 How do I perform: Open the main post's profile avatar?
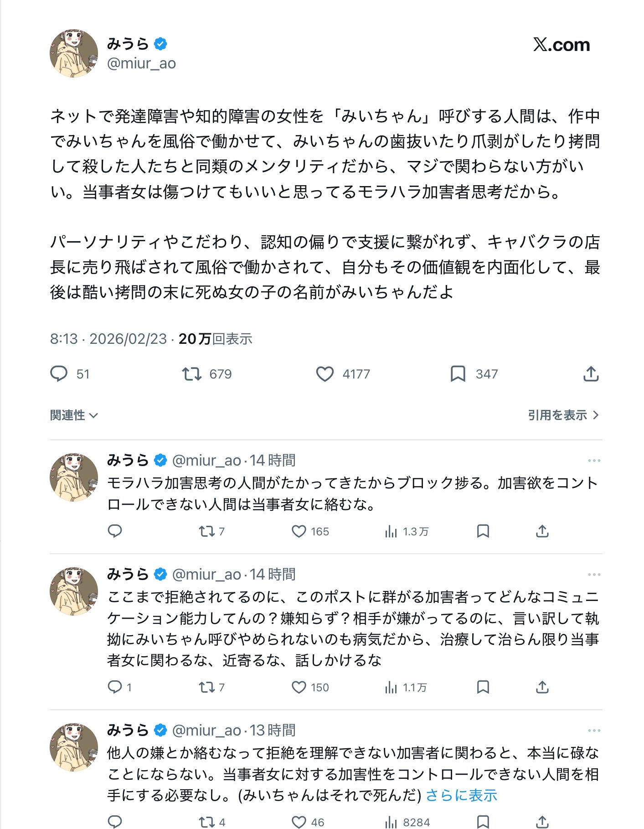click(x=74, y=53)
